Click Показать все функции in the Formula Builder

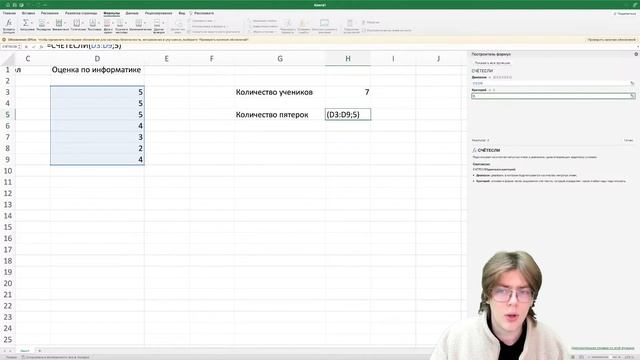(x=492, y=63)
